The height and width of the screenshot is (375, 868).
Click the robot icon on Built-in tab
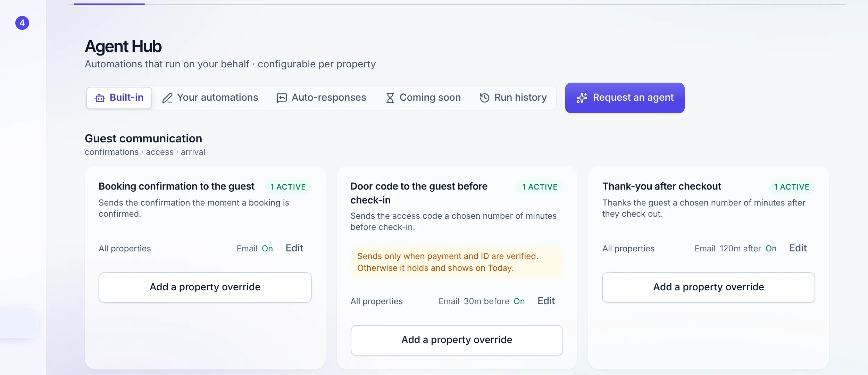click(x=100, y=98)
